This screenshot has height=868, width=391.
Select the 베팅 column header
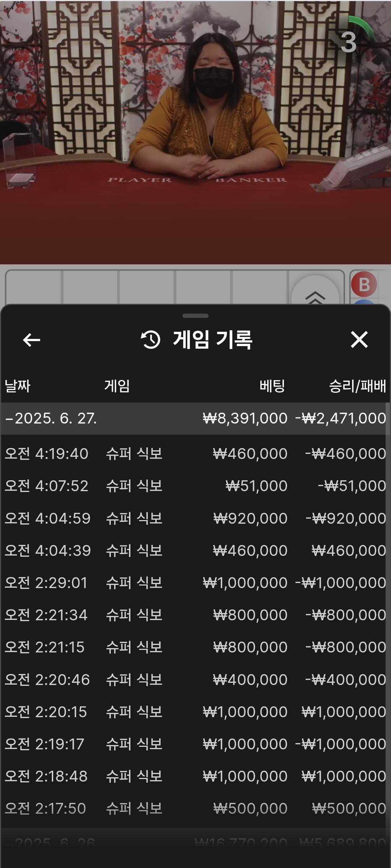[272, 386]
